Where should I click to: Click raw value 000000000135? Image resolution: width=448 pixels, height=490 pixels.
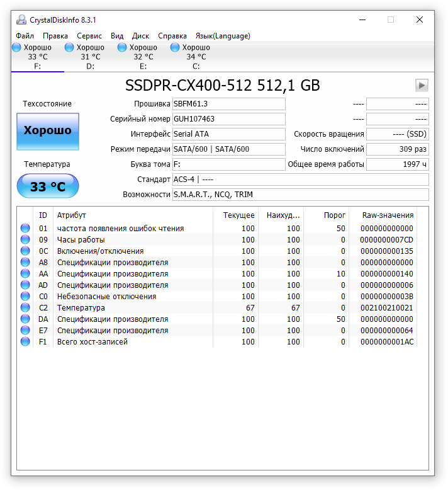pos(386,251)
